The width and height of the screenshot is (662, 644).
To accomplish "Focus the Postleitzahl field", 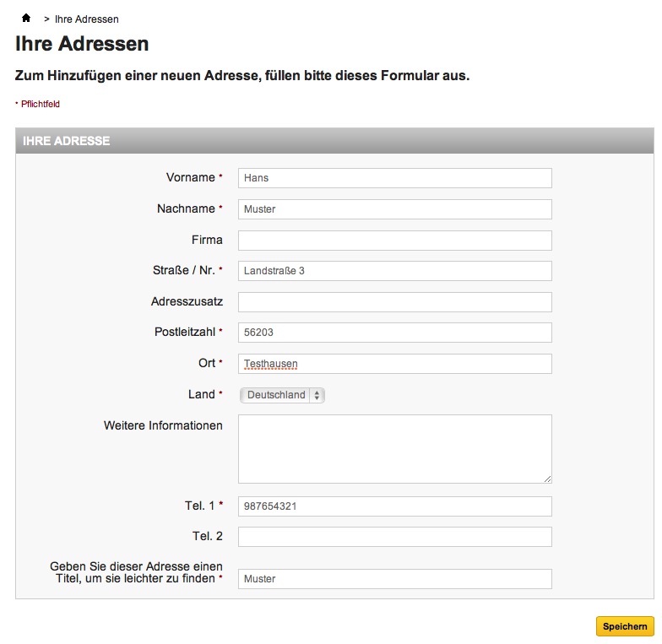I will pos(394,333).
